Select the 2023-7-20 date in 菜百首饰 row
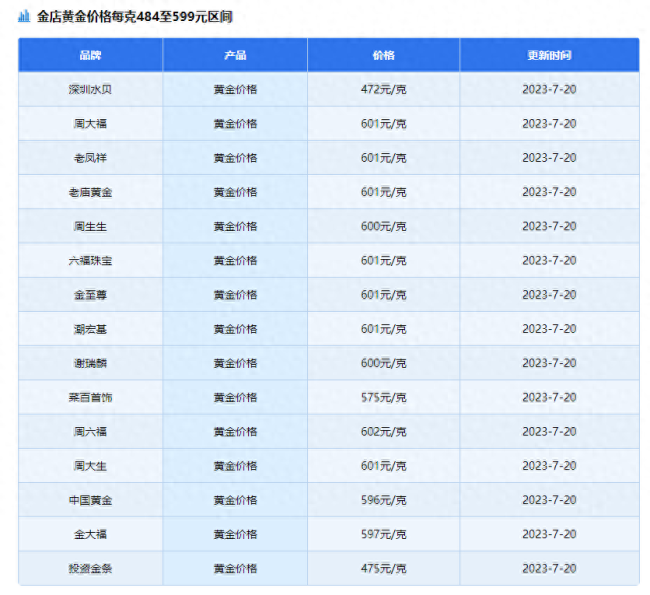 click(549, 398)
